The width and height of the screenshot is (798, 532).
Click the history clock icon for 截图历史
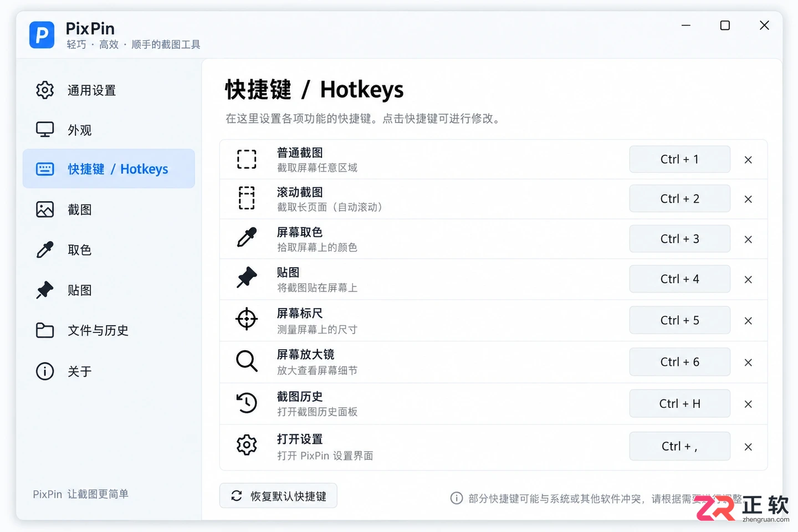[247, 402]
